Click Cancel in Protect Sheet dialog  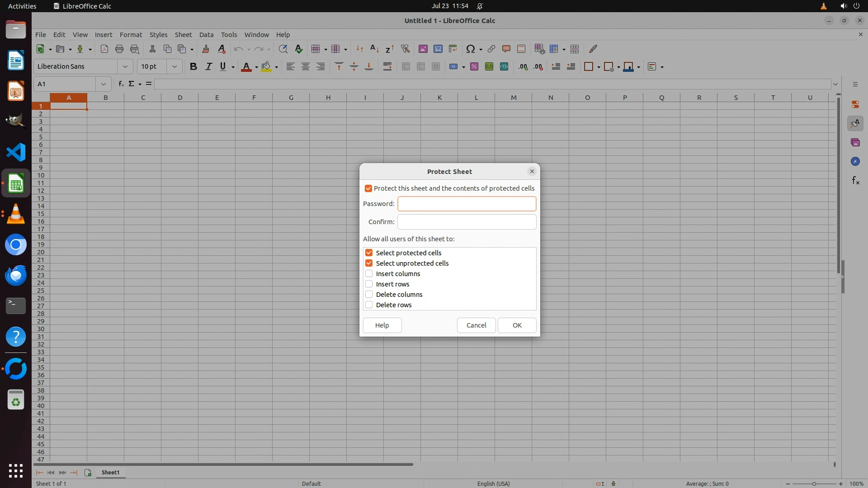(x=476, y=325)
